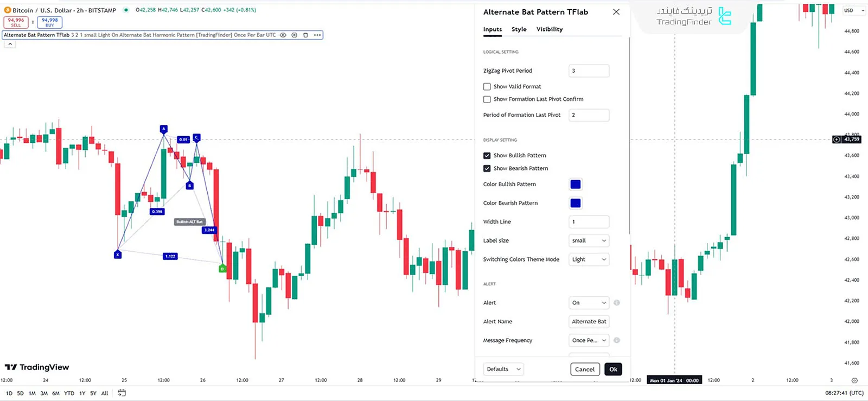Open the Label size dropdown
The image size is (868, 401).
[x=589, y=241]
